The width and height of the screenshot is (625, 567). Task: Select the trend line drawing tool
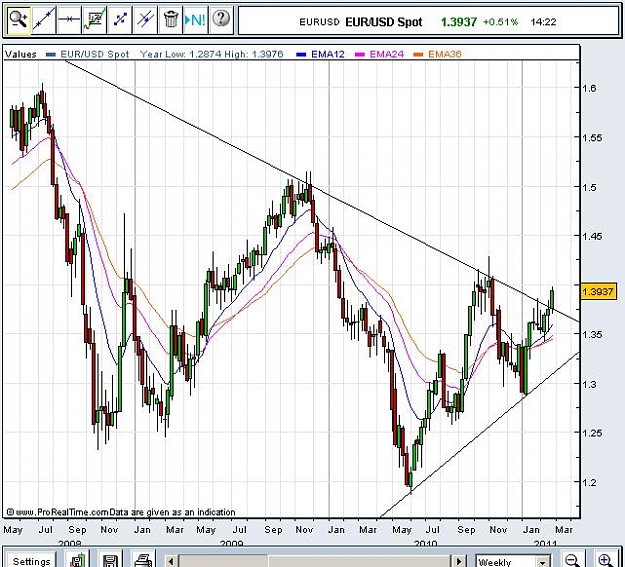point(43,20)
